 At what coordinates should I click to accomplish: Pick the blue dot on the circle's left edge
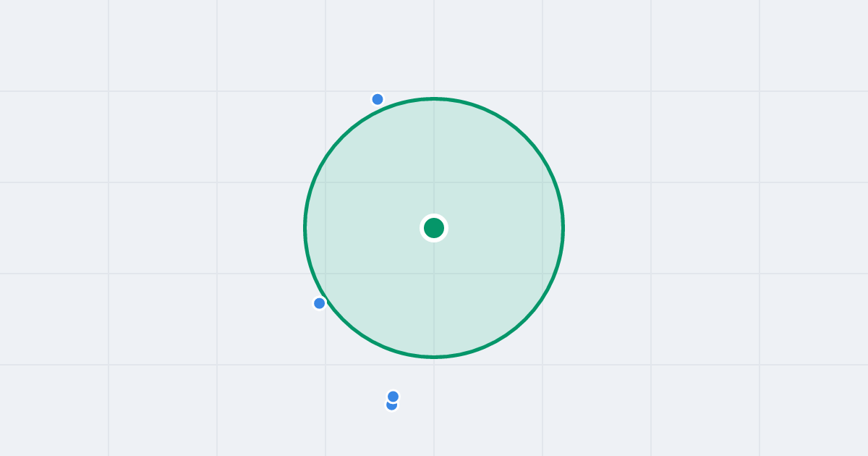click(x=320, y=303)
